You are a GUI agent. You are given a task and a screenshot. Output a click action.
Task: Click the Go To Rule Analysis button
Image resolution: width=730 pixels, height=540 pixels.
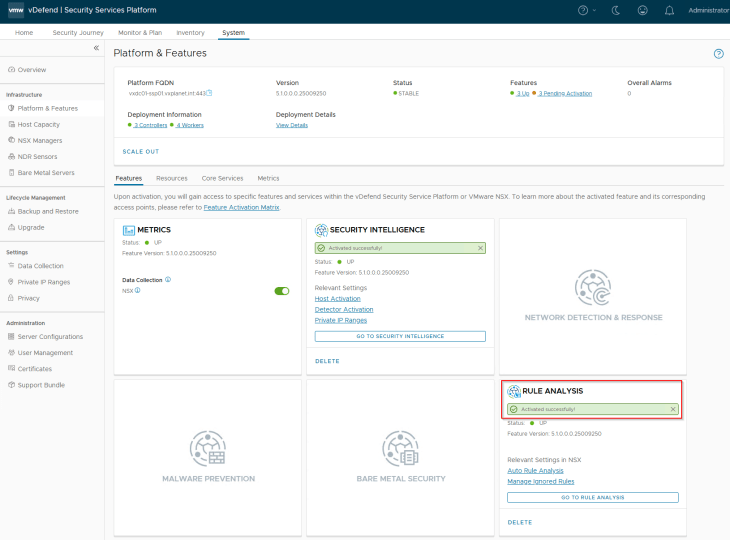click(x=592, y=497)
